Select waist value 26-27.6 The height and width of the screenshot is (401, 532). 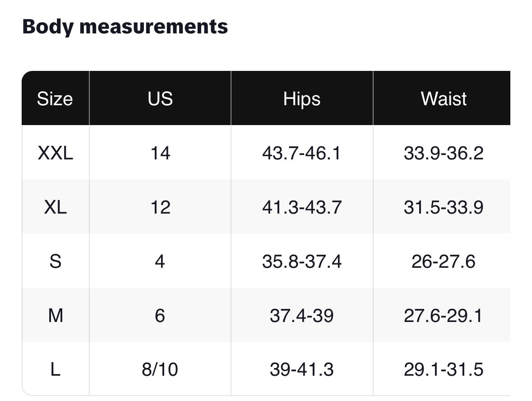click(444, 261)
